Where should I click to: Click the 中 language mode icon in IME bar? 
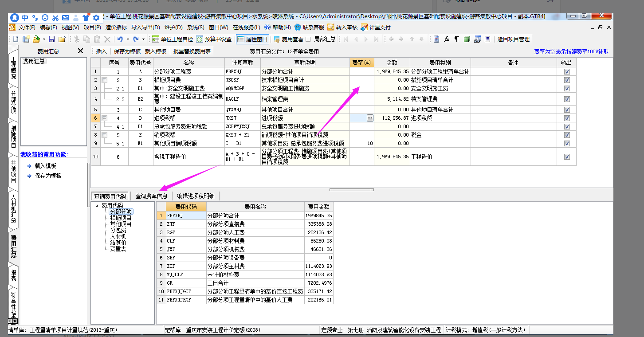coord(25,18)
